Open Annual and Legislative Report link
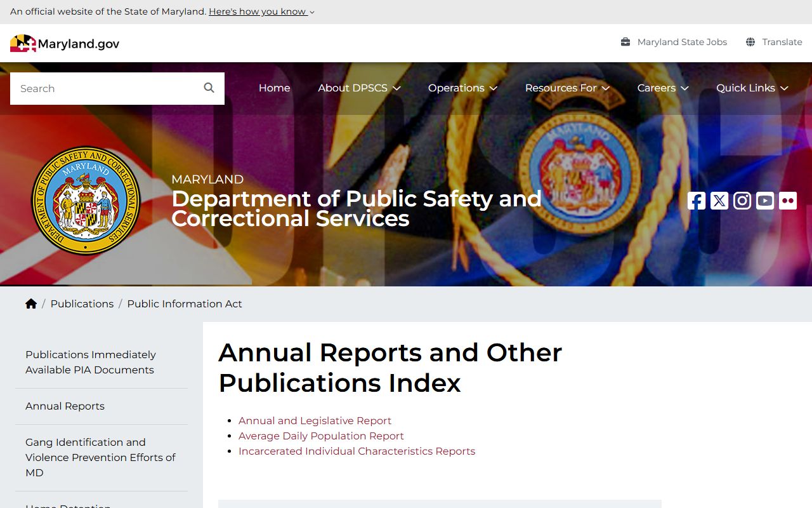812x508 pixels. pos(315,420)
